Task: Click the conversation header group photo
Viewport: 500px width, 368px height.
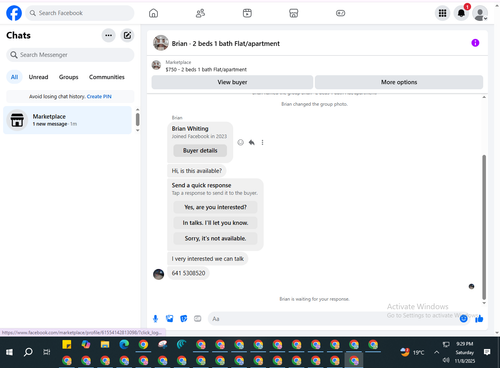Action: pyautogui.click(x=161, y=43)
